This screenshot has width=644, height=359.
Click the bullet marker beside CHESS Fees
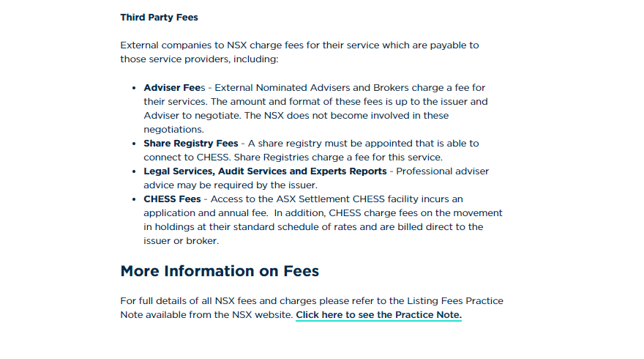click(135, 199)
